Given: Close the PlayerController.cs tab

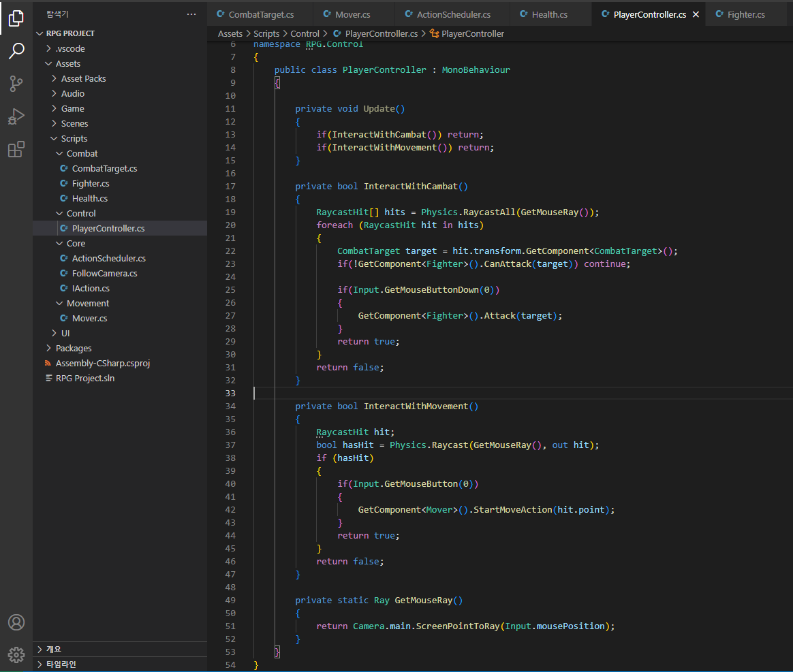Looking at the screenshot, I should pyautogui.click(x=696, y=14).
